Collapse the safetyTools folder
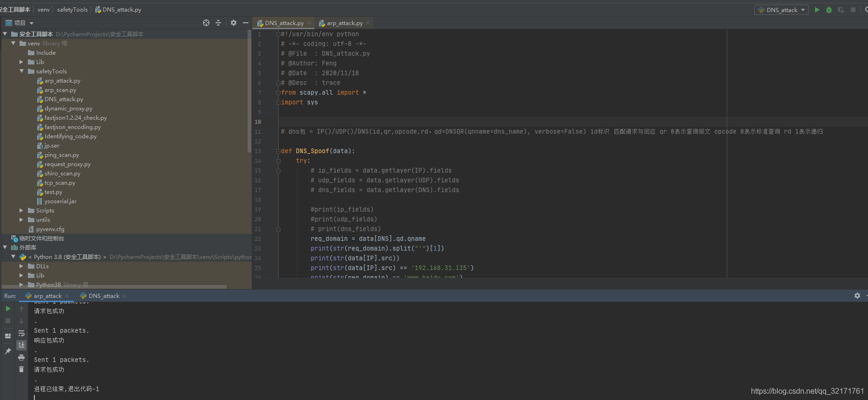 21,71
